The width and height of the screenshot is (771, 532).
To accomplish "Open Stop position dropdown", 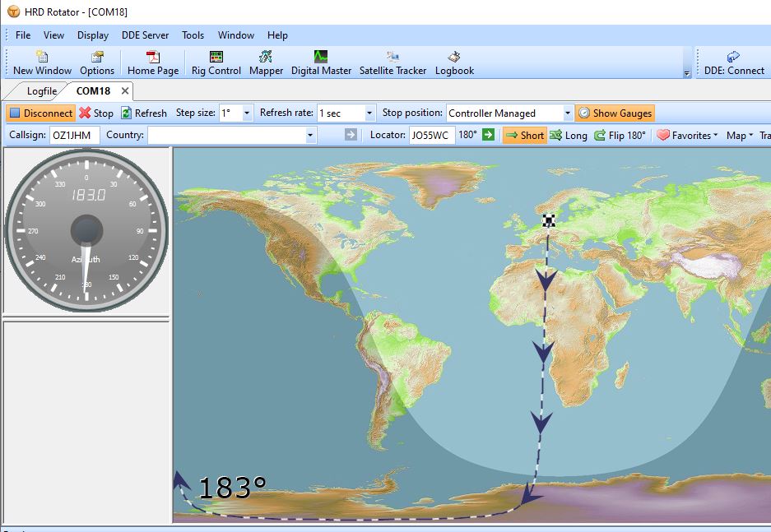I will (x=568, y=113).
